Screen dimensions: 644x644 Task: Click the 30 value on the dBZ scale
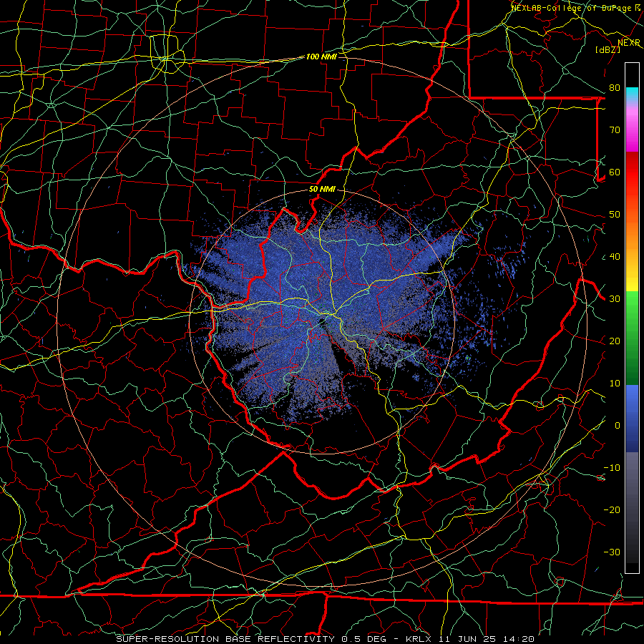[615, 299]
